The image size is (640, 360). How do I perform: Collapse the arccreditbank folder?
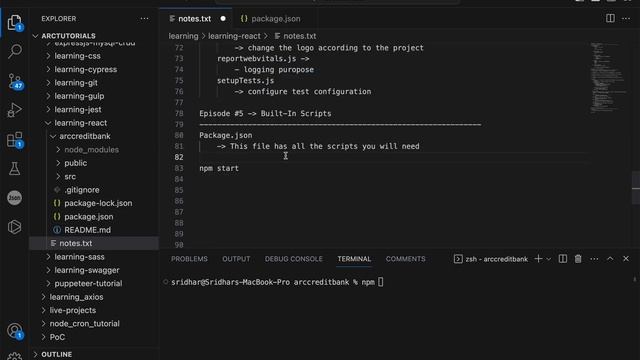point(84,136)
